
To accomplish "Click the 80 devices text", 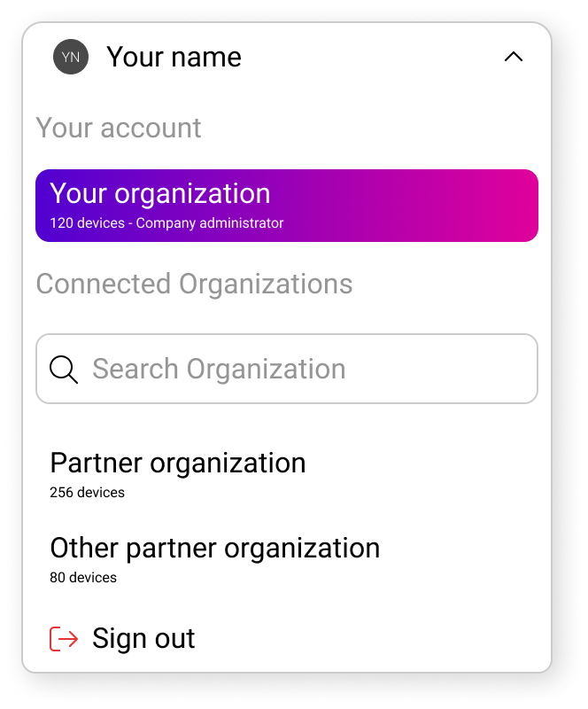I will click(83, 577).
